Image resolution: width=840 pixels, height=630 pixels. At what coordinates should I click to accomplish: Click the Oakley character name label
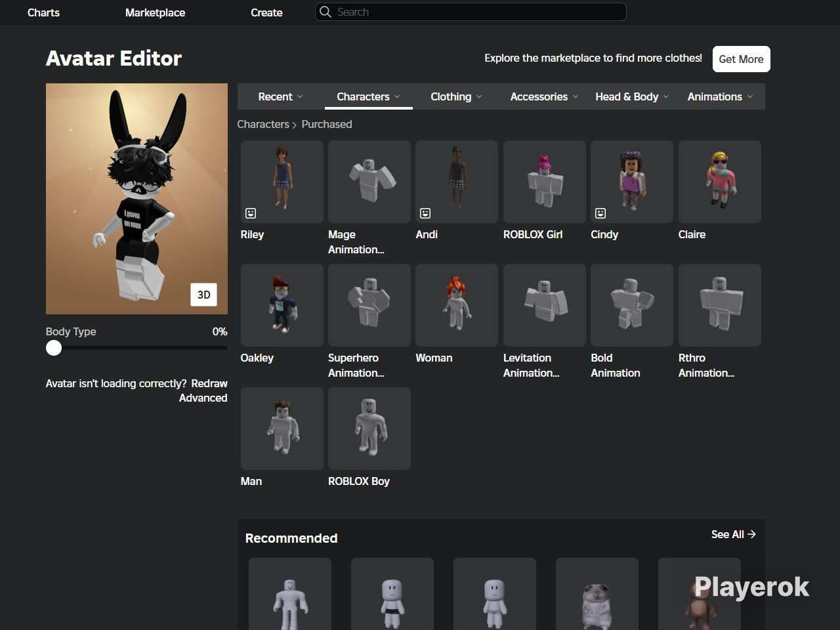click(257, 358)
